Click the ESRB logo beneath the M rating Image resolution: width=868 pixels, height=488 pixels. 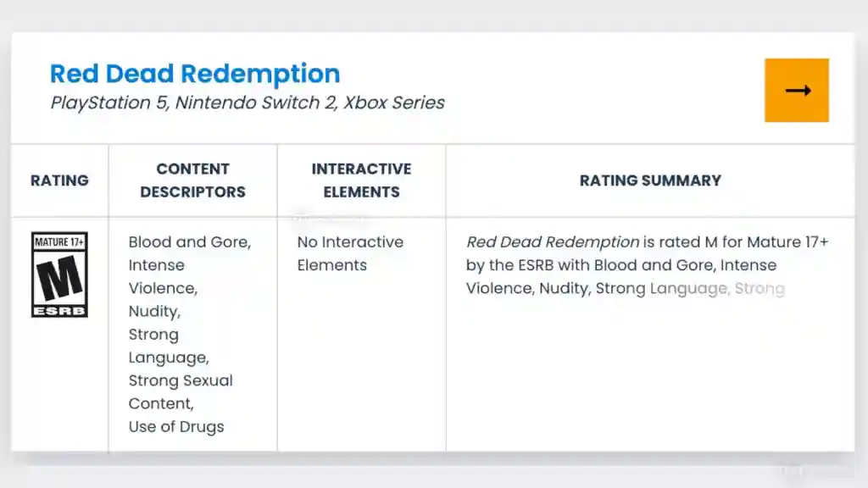(59, 310)
